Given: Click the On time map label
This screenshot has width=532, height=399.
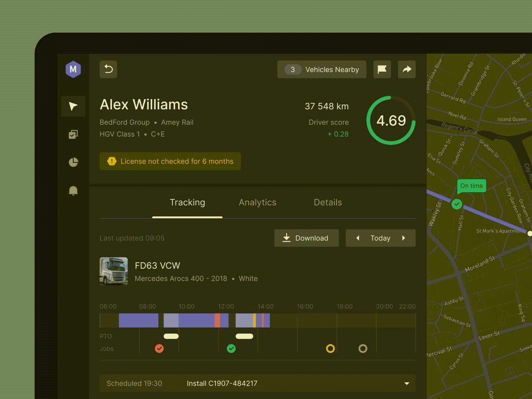Looking at the screenshot, I should click(x=471, y=186).
